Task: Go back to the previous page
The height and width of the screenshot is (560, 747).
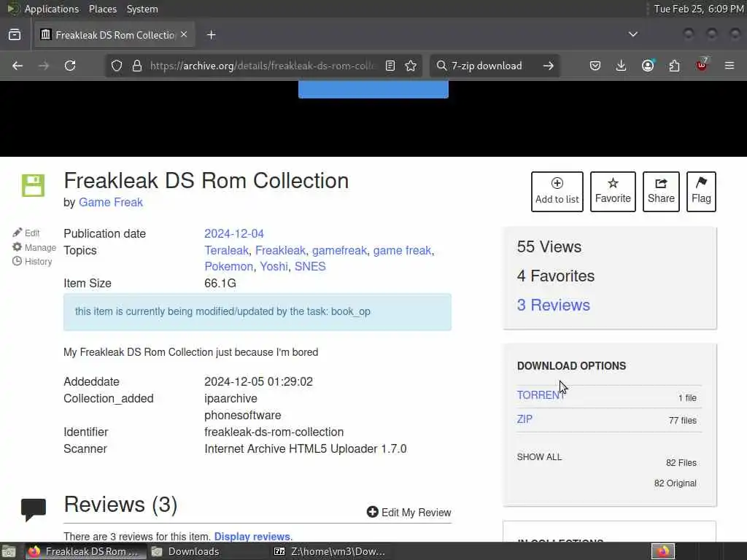Action: tap(18, 66)
